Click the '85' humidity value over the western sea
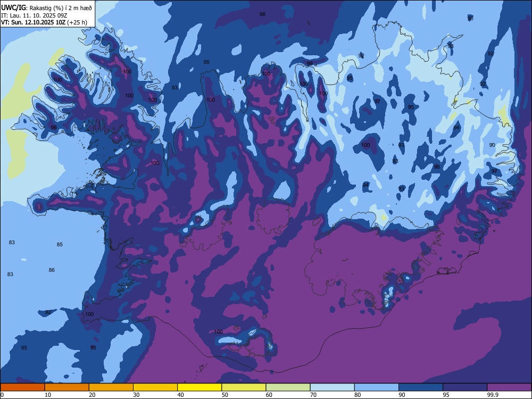The image size is (532, 399). tap(60, 244)
